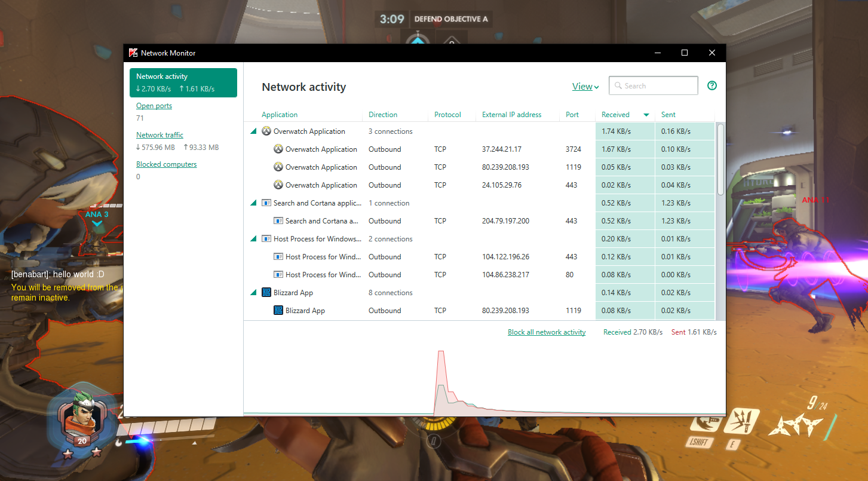
Task: Click the Search and Cortana group icon
Action: pyautogui.click(x=266, y=203)
